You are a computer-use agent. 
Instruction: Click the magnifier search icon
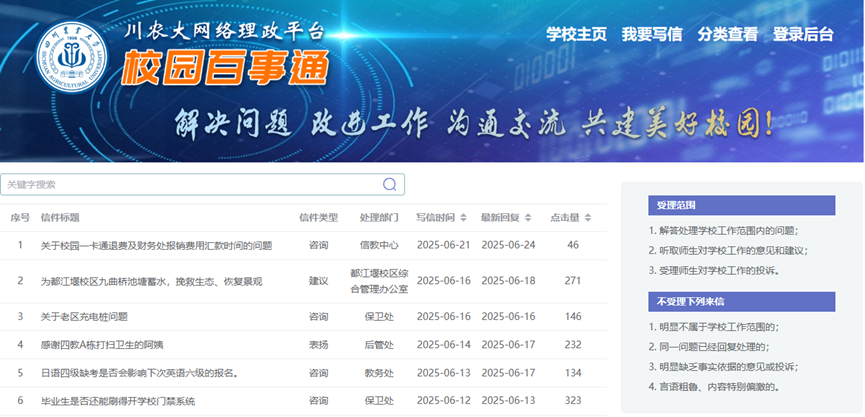(x=390, y=184)
